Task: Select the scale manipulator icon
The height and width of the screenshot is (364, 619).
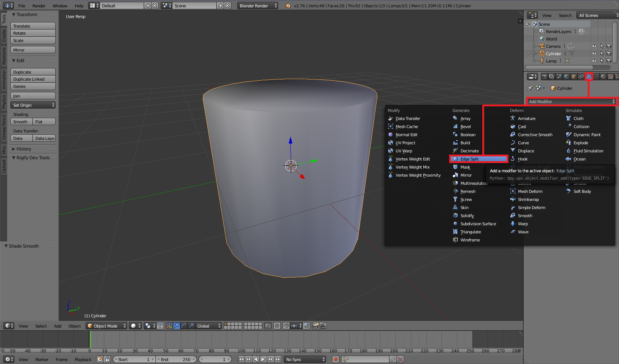Action: coord(192,326)
